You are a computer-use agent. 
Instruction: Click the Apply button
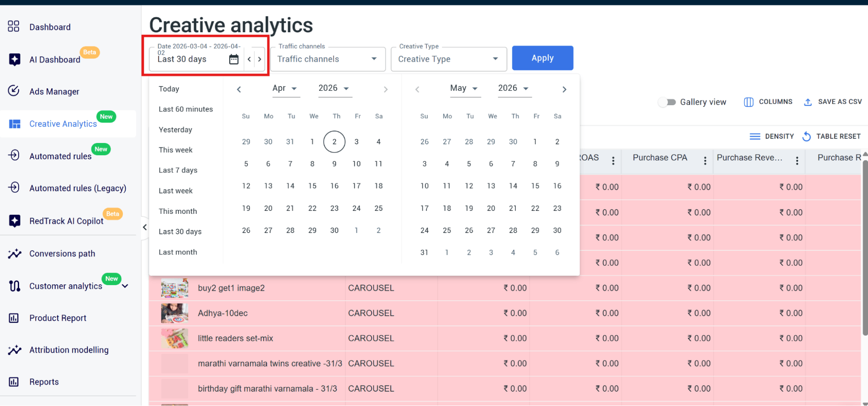(542, 58)
